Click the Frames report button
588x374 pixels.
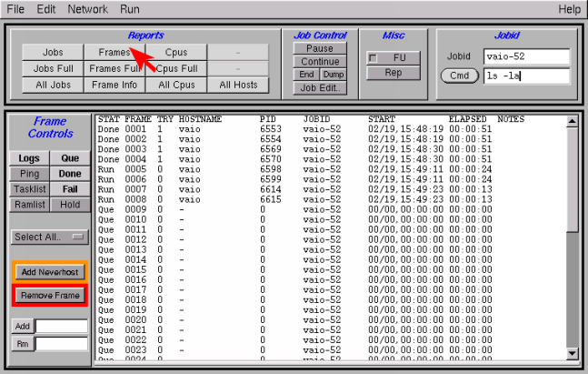click(x=114, y=52)
